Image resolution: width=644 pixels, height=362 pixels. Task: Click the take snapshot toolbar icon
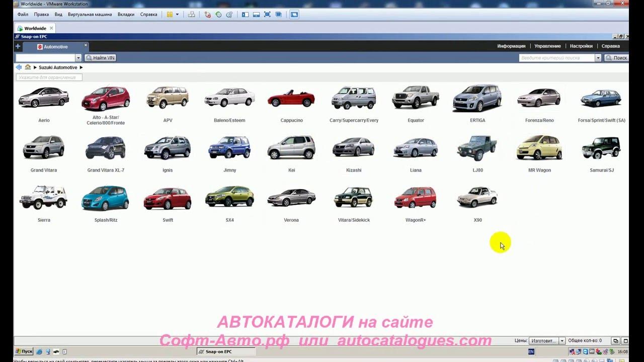pyautogui.click(x=207, y=15)
